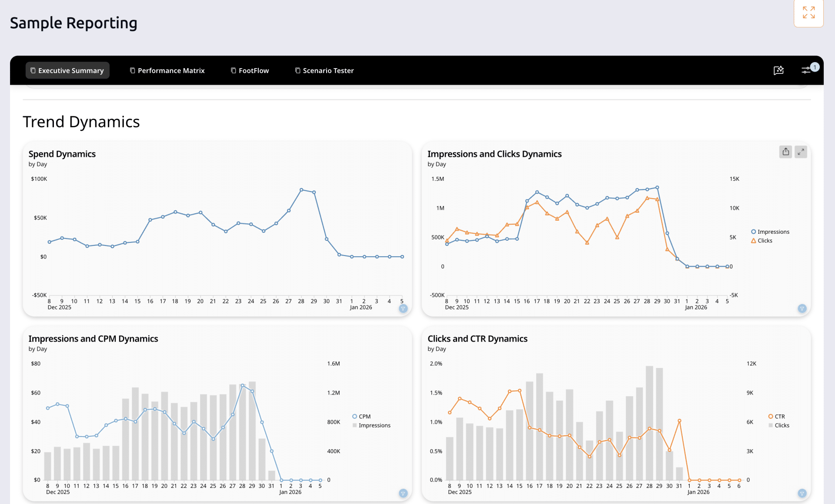Click filter indicator on Impressions and Clicks chart
This screenshot has width=835, height=504.
tap(802, 308)
